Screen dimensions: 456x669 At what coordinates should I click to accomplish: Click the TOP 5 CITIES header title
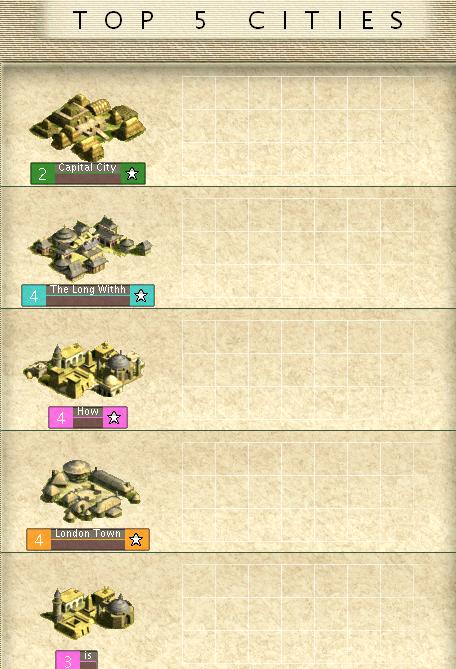click(239, 20)
